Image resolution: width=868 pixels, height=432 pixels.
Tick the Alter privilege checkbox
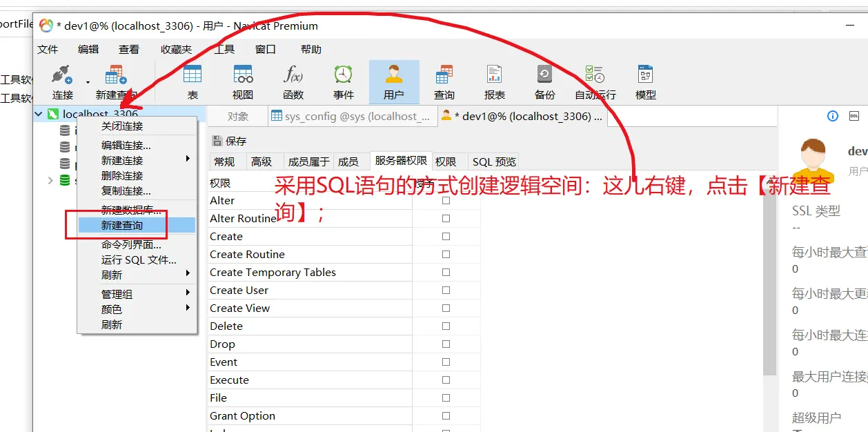446,200
